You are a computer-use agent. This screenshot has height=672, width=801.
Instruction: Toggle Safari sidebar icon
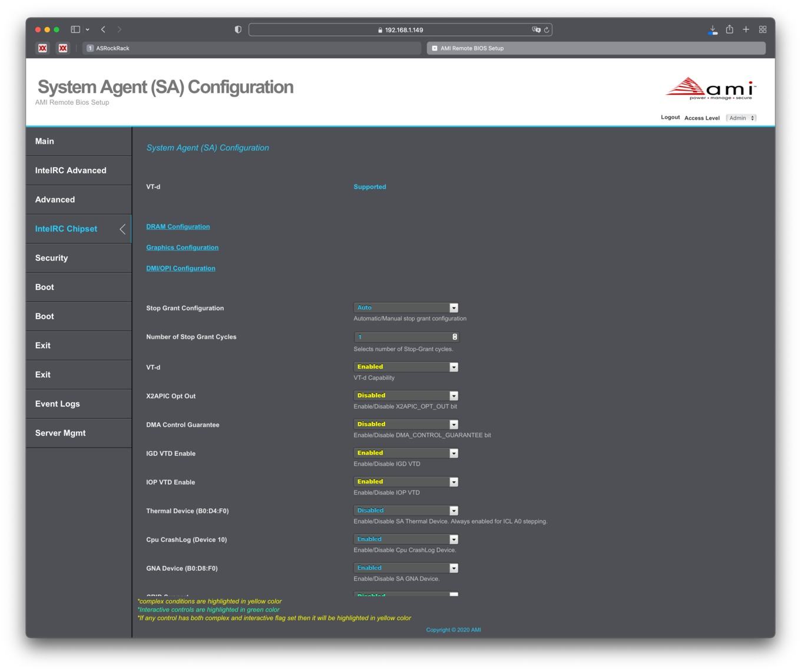(75, 29)
